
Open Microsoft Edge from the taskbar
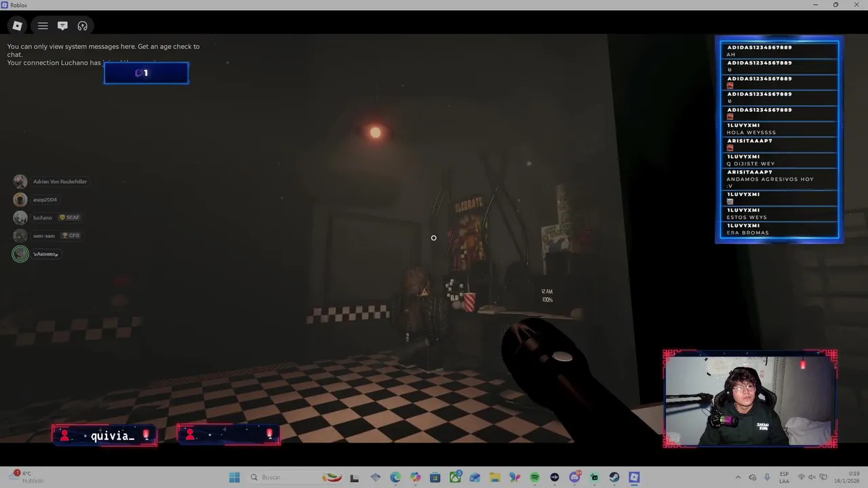click(x=395, y=477)
